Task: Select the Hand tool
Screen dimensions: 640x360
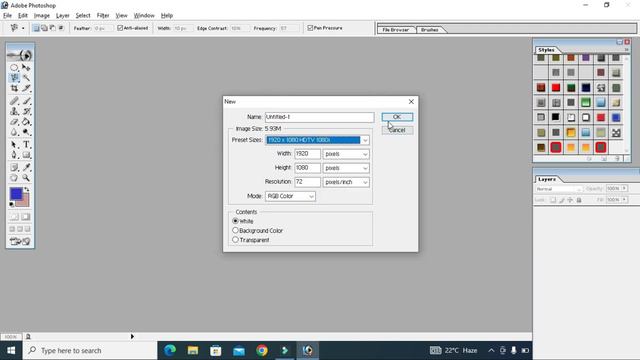Action: point(14,178)
